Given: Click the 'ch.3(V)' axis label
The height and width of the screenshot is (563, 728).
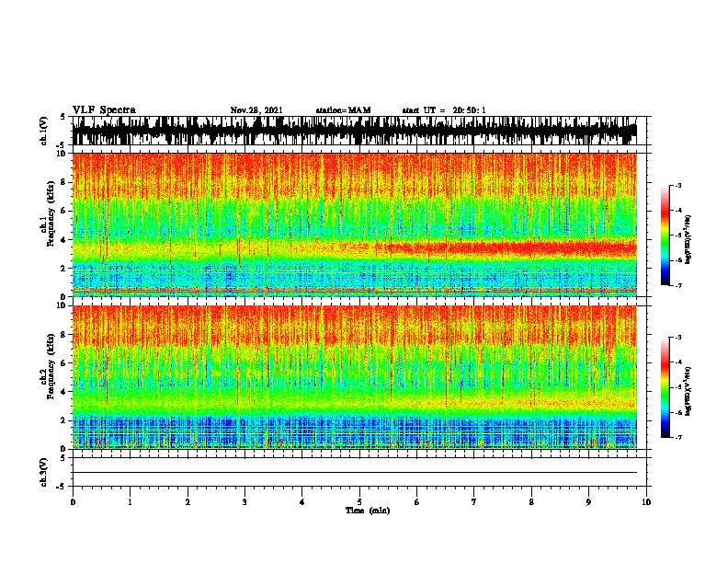Looking at the screenshot, I should [44, 472].
